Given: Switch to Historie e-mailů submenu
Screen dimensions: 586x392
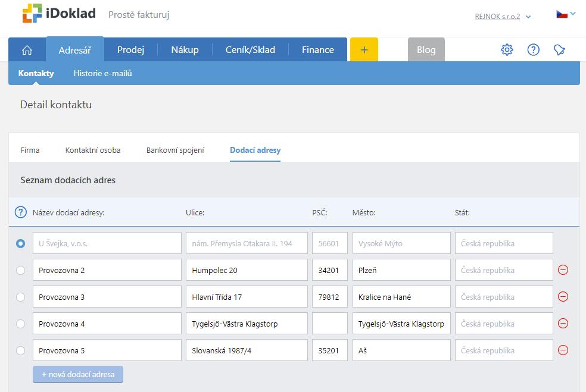Looking at the screenshot, I should click(102, 73).
